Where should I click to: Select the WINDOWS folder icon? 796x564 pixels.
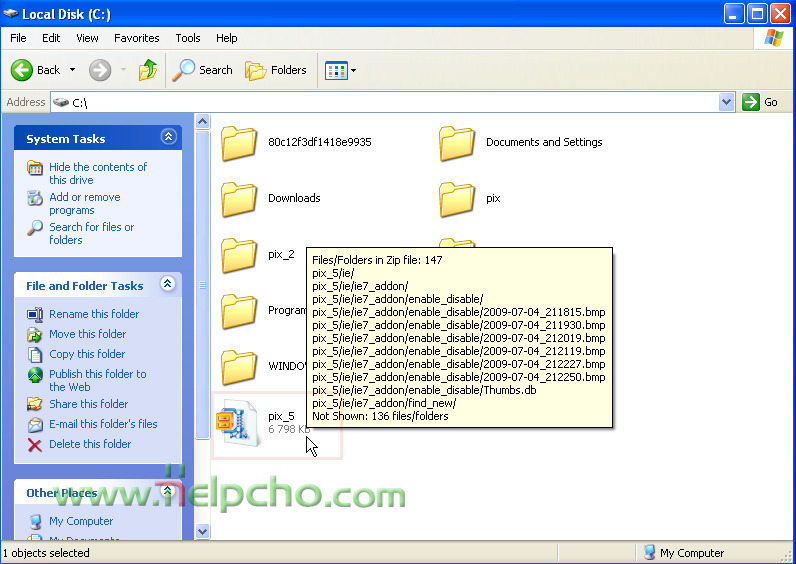[239, 368]
